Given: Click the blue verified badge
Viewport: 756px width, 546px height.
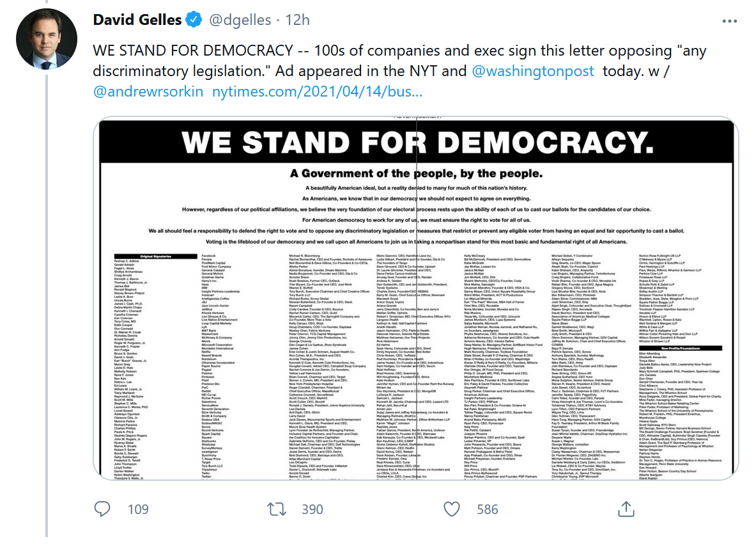Looking at the screenshot, I should (194, 20).
